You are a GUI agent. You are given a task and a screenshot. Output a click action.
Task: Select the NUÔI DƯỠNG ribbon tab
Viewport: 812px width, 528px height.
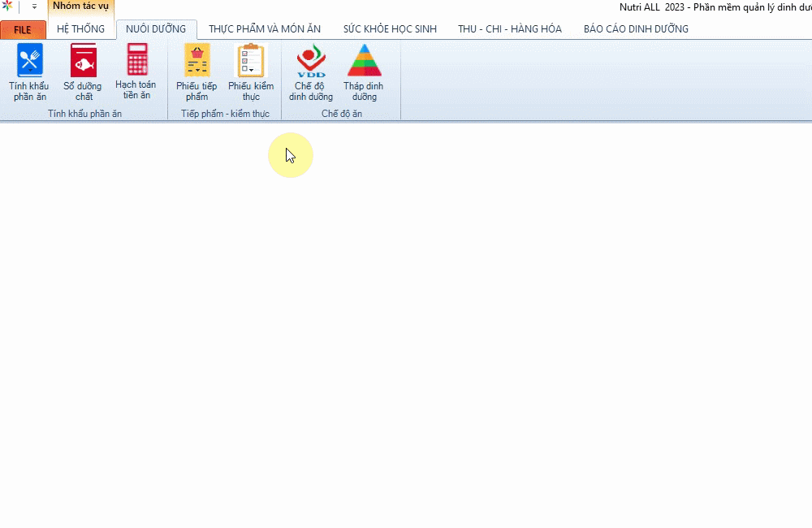pyautogui.click(x=156, y=29)
